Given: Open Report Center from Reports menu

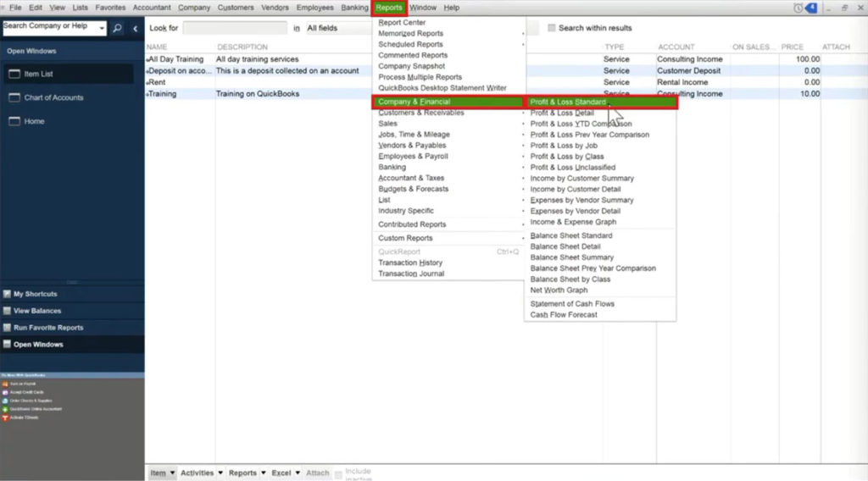Looking at the screenshot, I should 402,23.
